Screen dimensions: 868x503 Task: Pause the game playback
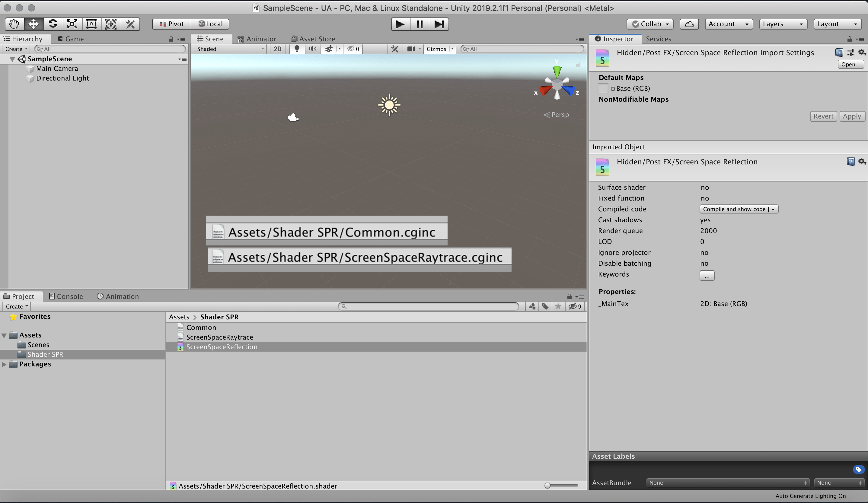[420, 24]
